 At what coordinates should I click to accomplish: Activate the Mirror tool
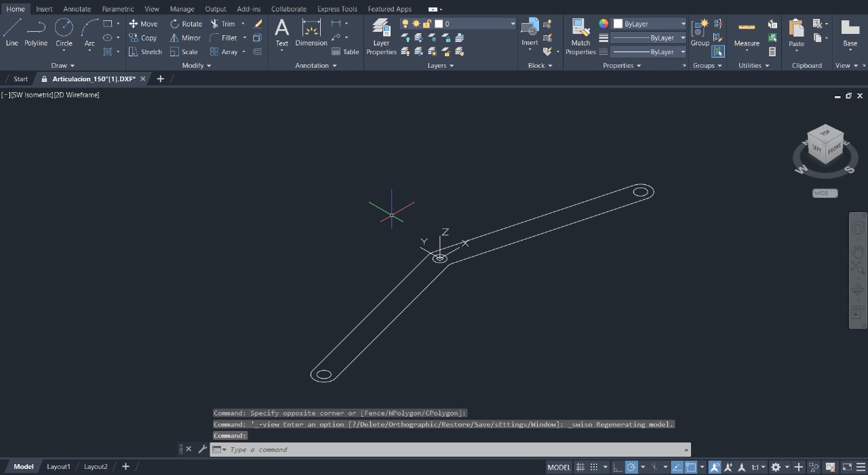185,38
